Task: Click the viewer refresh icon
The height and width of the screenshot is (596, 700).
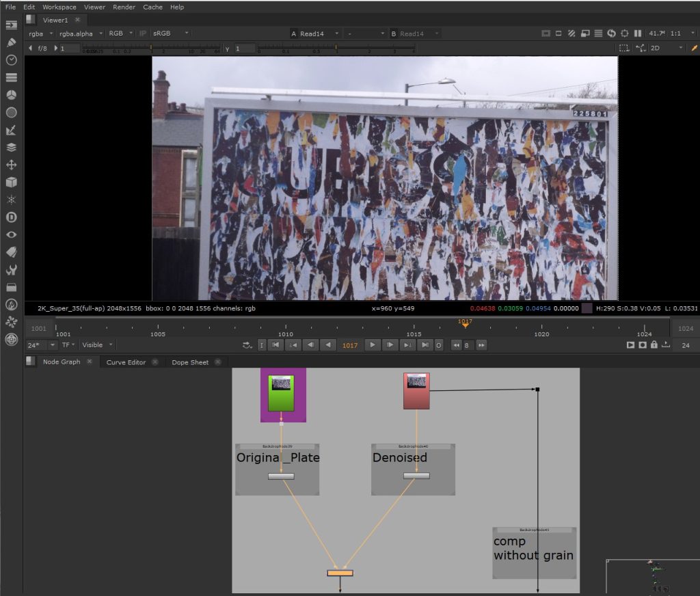Action: point(612,33)
